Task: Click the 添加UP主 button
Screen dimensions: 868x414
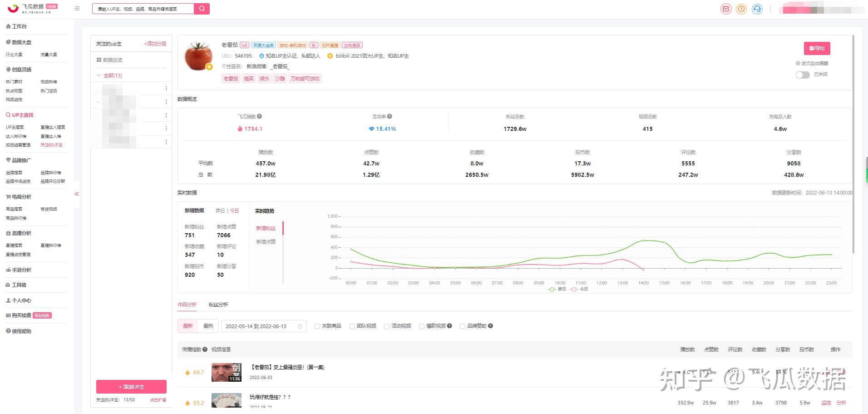Action: (131, 387)
